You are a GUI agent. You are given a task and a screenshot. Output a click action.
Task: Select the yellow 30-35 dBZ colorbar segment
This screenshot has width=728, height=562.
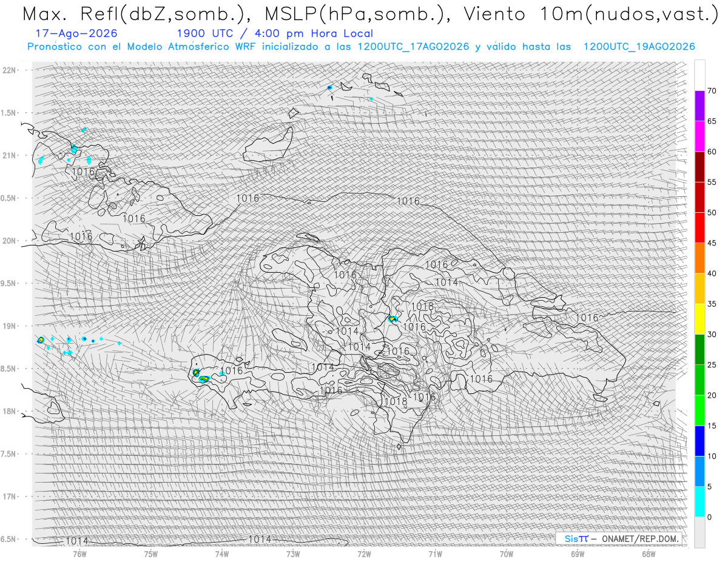tap(699, 319)
